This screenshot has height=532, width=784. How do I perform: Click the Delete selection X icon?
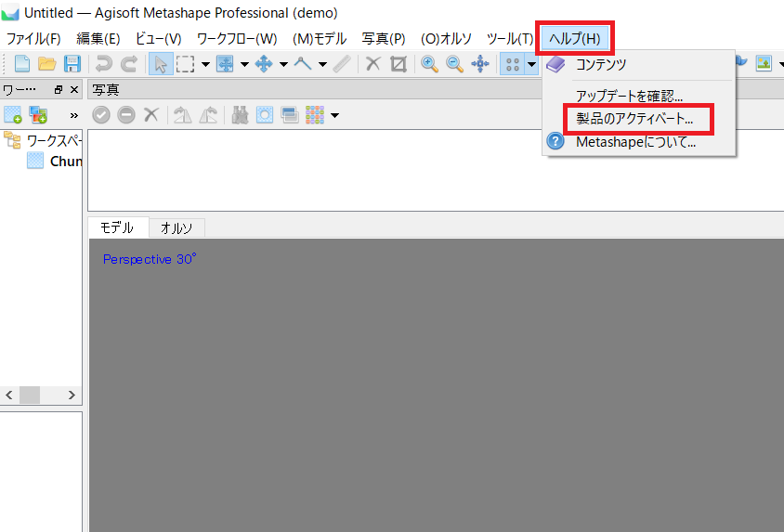click(x=373, y=64)
